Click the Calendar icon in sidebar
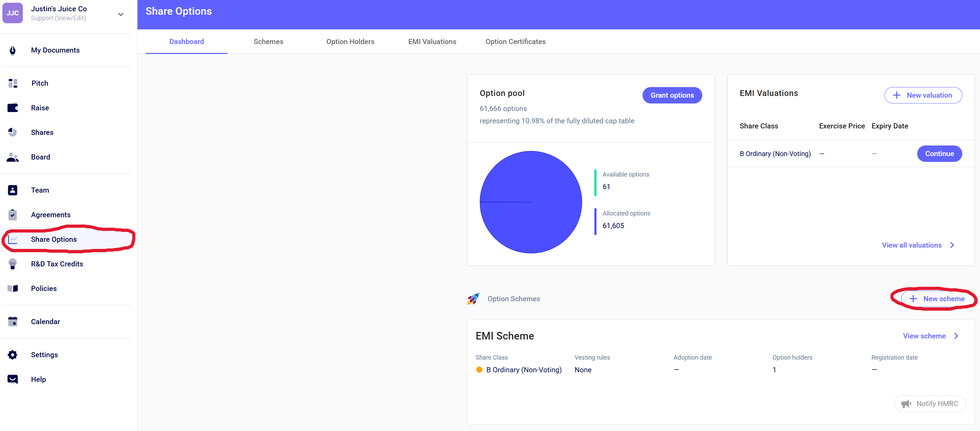The height and width of the screenshot is (431, 980). [x=13, y=322]
